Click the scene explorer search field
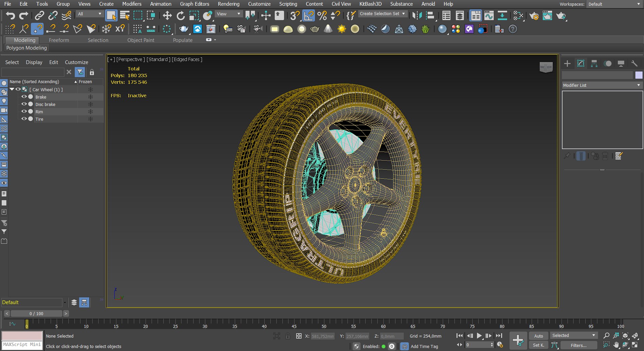644x351 pixels. coord(33,72)
